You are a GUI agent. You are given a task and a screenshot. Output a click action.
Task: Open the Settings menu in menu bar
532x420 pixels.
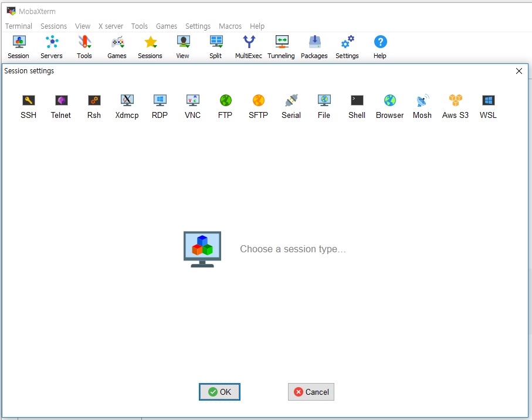click(x=198, y=26)
